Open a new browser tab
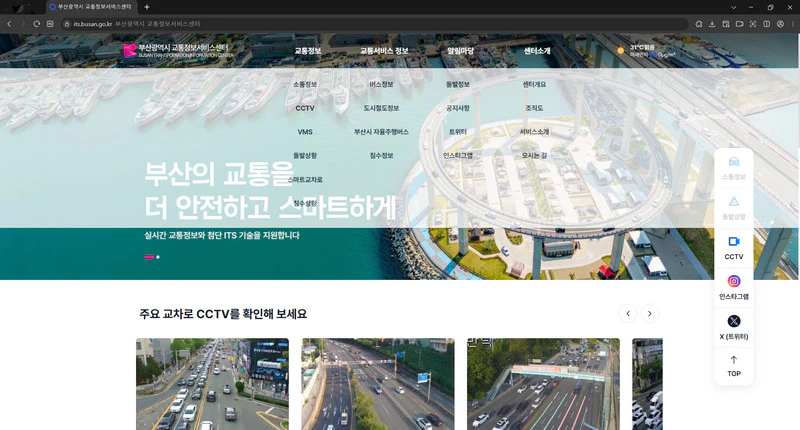800x430 pixels. pos(146,7)
